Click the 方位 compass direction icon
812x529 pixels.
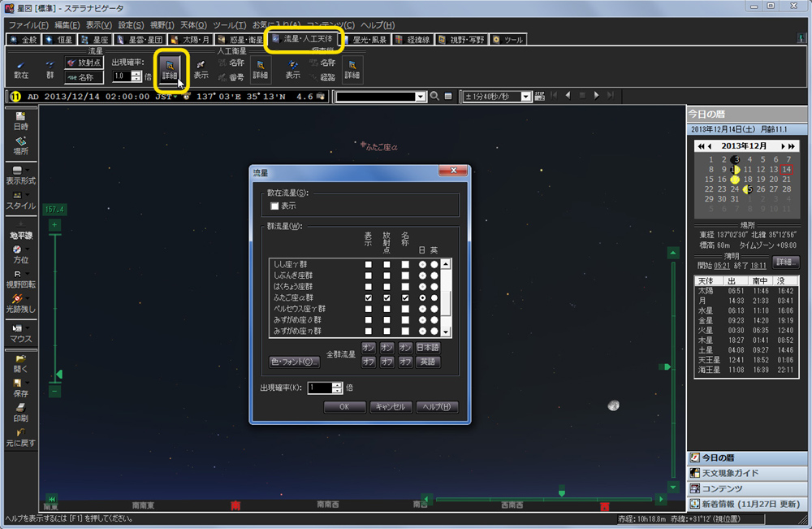21,254
